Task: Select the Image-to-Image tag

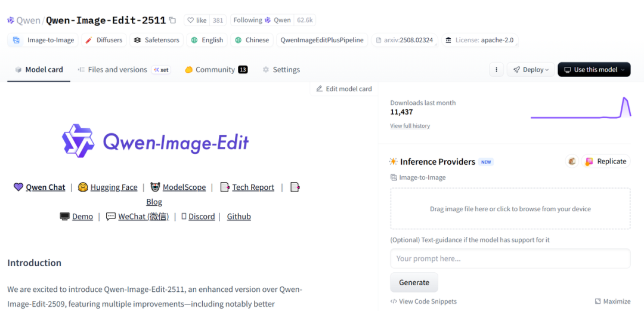Action: pos(43,40)
